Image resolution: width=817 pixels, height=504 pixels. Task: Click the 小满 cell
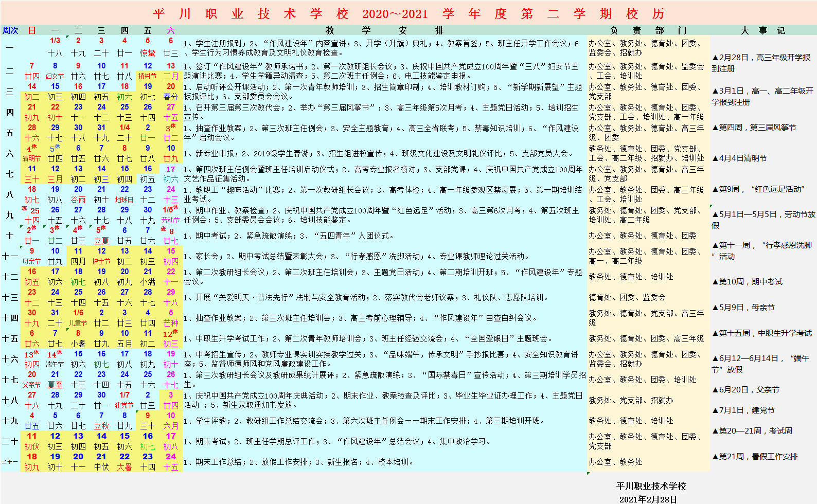148,282
